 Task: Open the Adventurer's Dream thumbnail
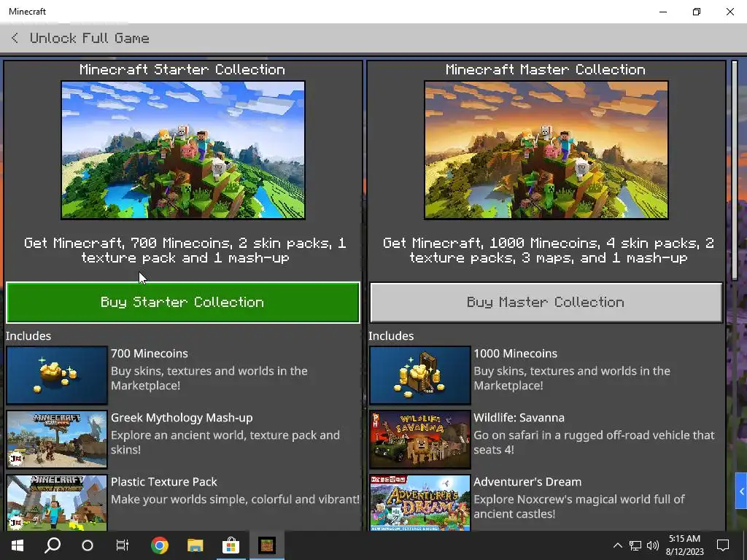pyautogui.click(x=419, y=502)
